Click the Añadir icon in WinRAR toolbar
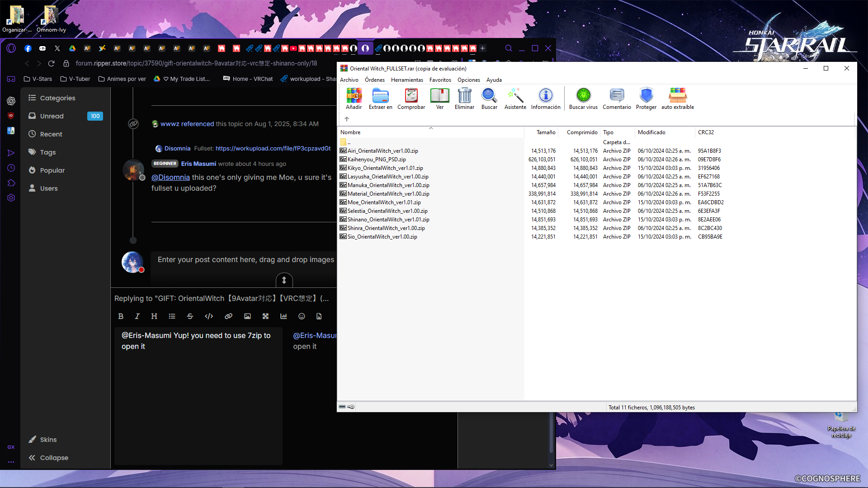The width and height of the screenshot is (868, 488). click(354, 99)
